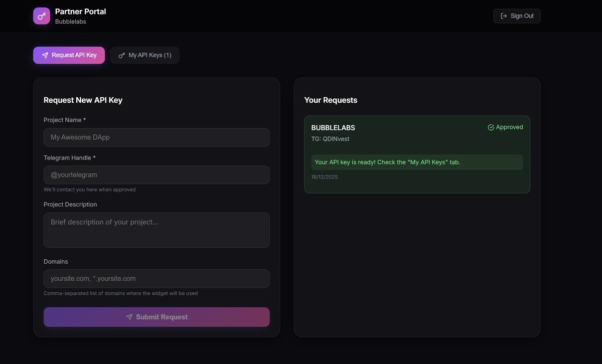602x364 pixels.
Task: Click the TG: QDINvest text
Action: [330, 139]
